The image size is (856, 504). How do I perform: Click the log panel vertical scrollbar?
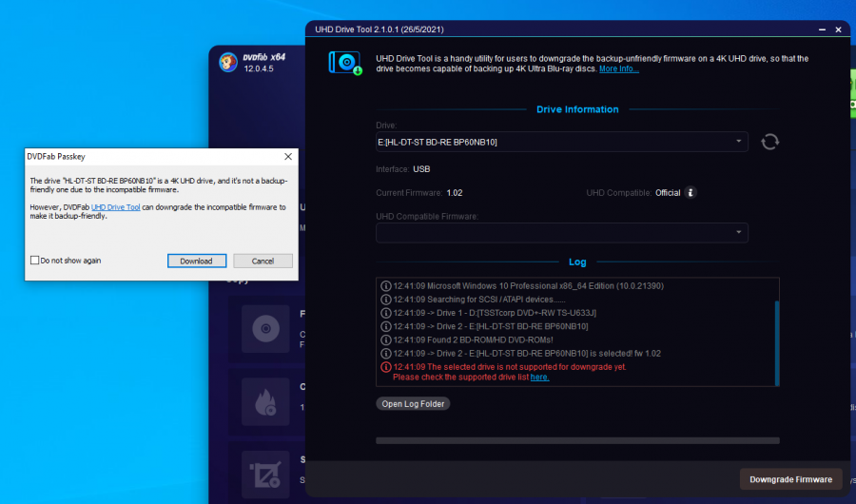point(777,343)
